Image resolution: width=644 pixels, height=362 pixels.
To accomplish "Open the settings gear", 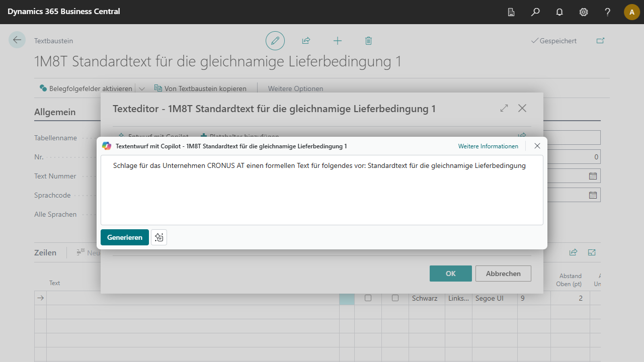I will 584,12.
